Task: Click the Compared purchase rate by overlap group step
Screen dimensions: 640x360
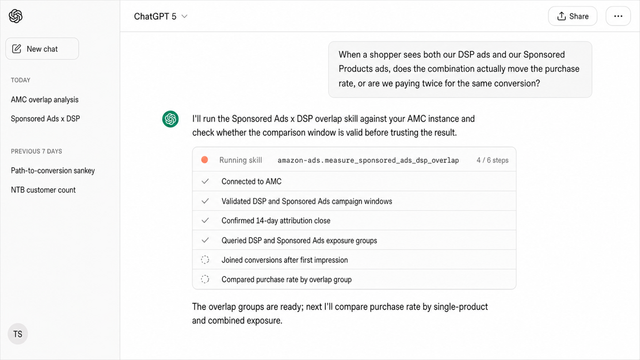Action: 354,280
